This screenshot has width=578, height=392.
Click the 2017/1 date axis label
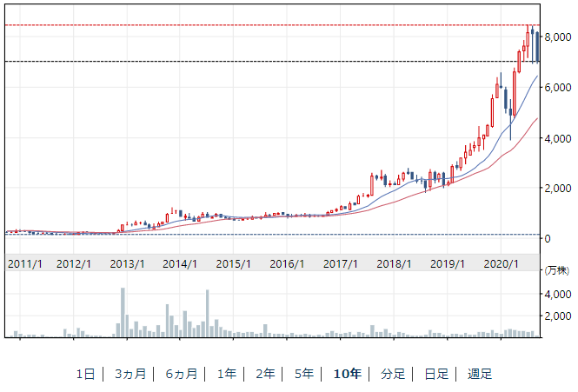(x=340, y=264)
